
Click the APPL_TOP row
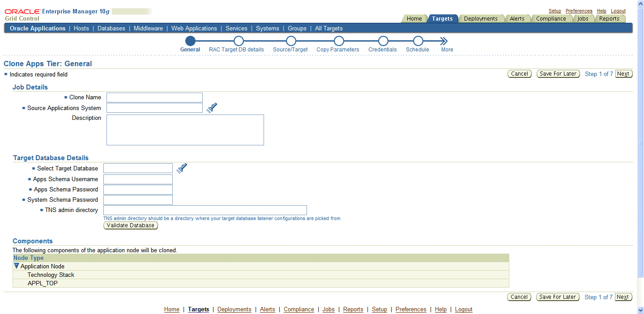click(261, 283)
